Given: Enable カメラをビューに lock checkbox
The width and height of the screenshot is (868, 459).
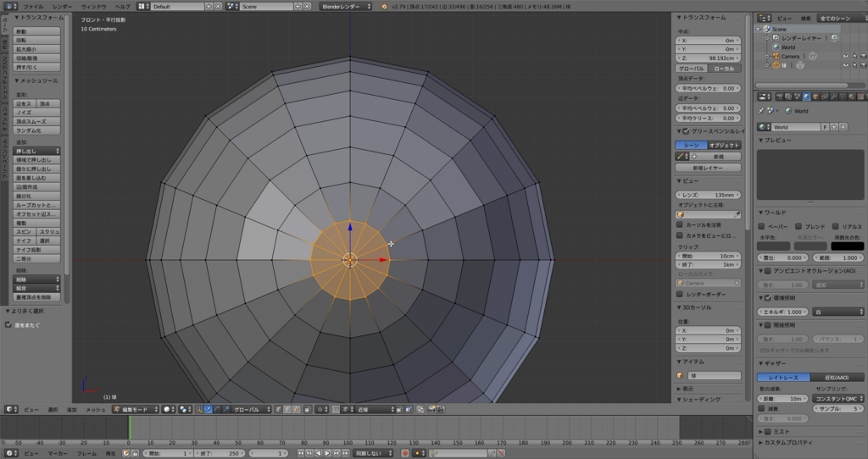Looking at the screenshot, I should click(x=680, y=235).
